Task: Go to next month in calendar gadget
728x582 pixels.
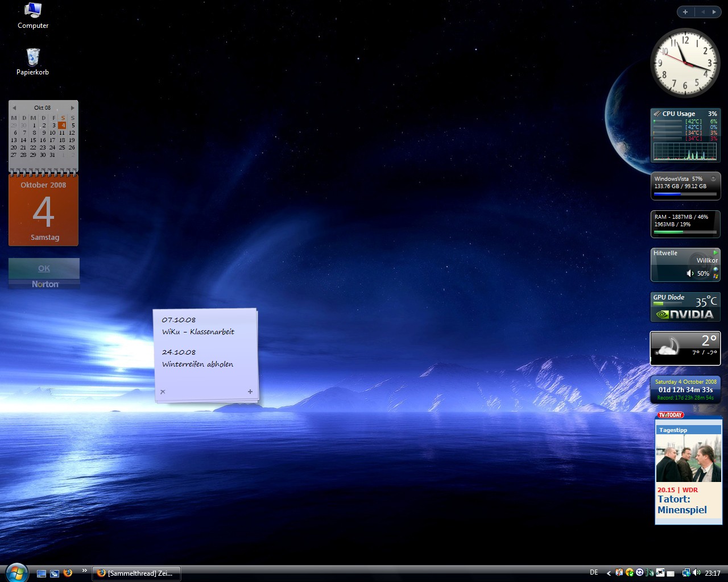Action: pos(73,108)
